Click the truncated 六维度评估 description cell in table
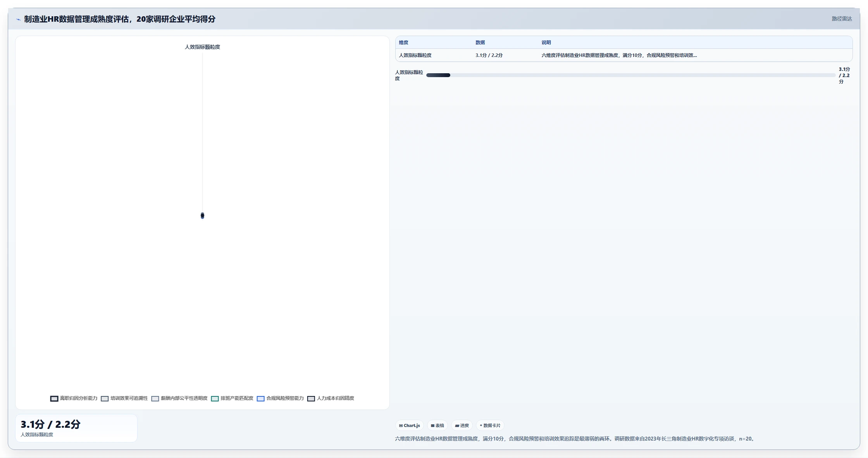868x458 pixels. tap(619, 55)
